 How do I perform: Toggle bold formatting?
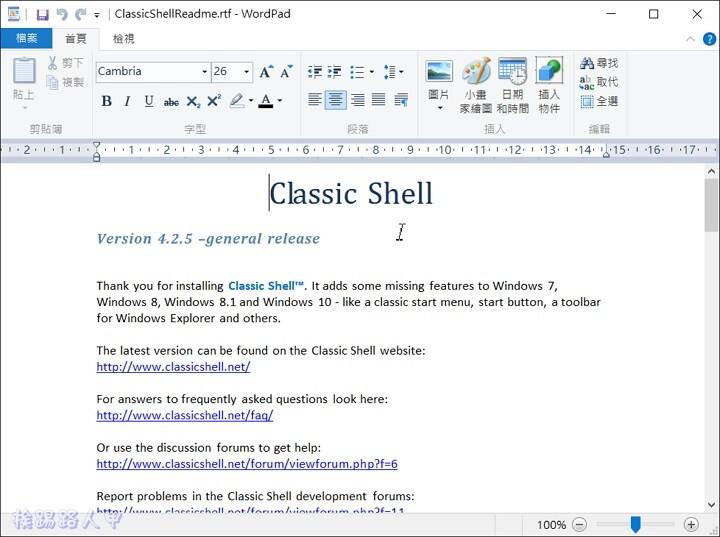point(107,101)
